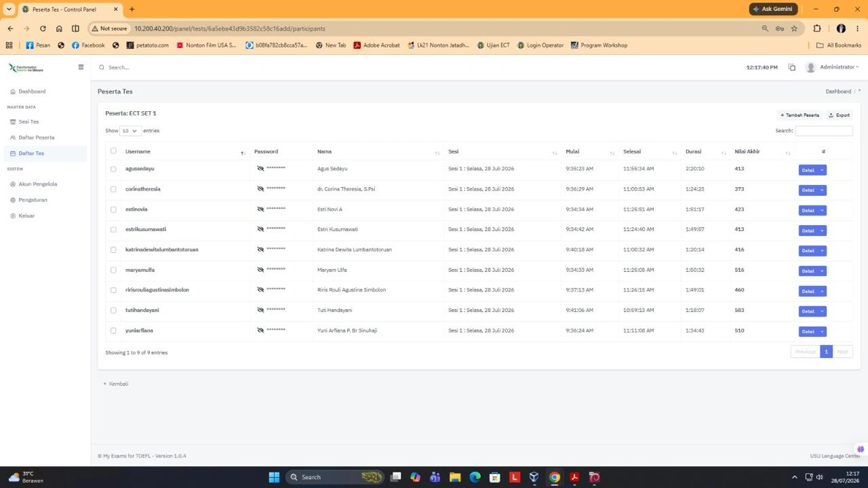Image resolution: width=868 pixels, height=488 pixels.
Task: Click the password key icon in address bar
Action: click(x=780, y=28)
